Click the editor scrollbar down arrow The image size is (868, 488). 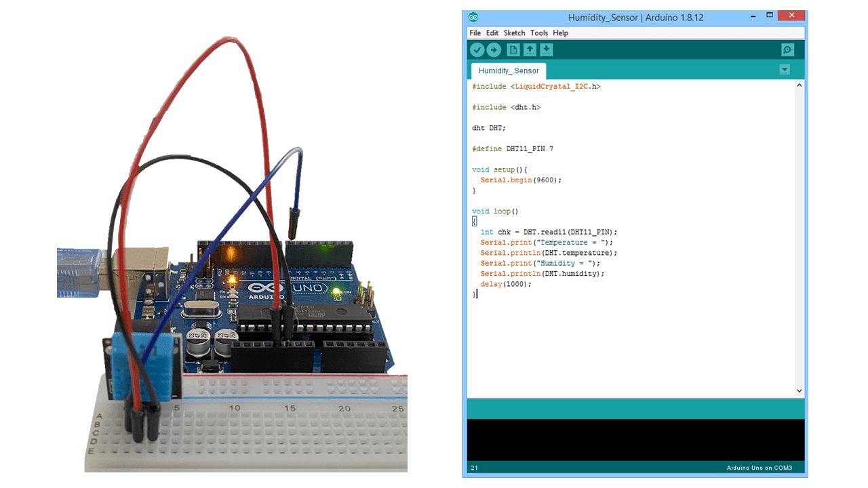coord(800,390)
